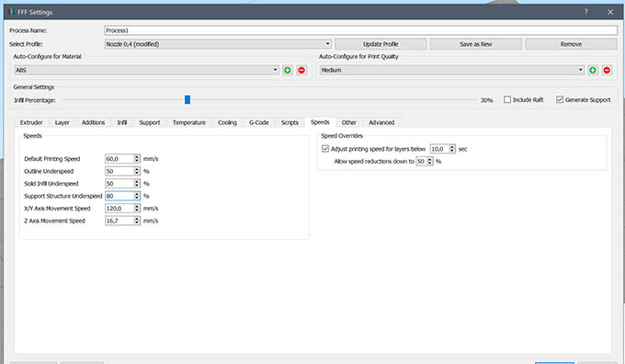This screenshot has height=364, width=625.
Task: Click the X/Y Axis Movement Speed field
Action: click(x=119, y=208)
